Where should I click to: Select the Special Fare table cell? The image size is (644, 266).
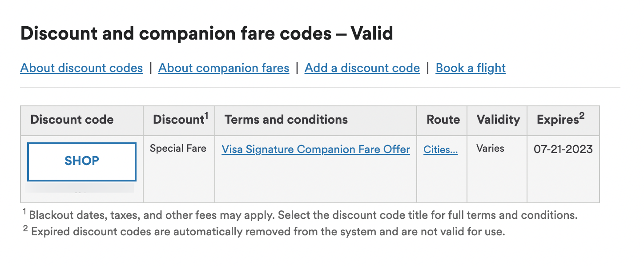click(x=178, y=149)
